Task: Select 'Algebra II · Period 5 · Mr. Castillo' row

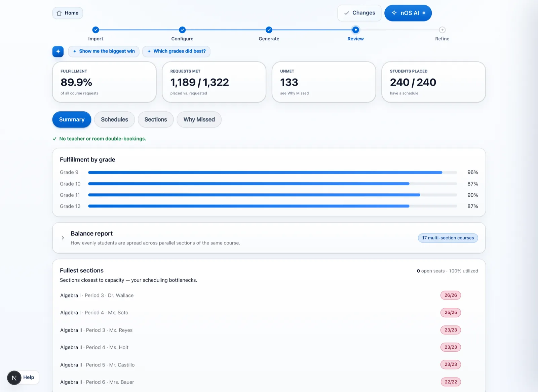Action: click(269, 365)
